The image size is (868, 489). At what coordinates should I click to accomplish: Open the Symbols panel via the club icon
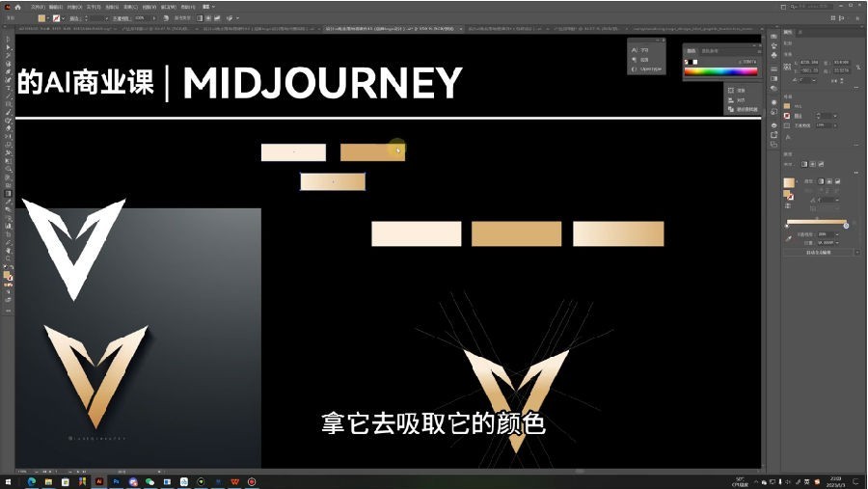[773, 54]
